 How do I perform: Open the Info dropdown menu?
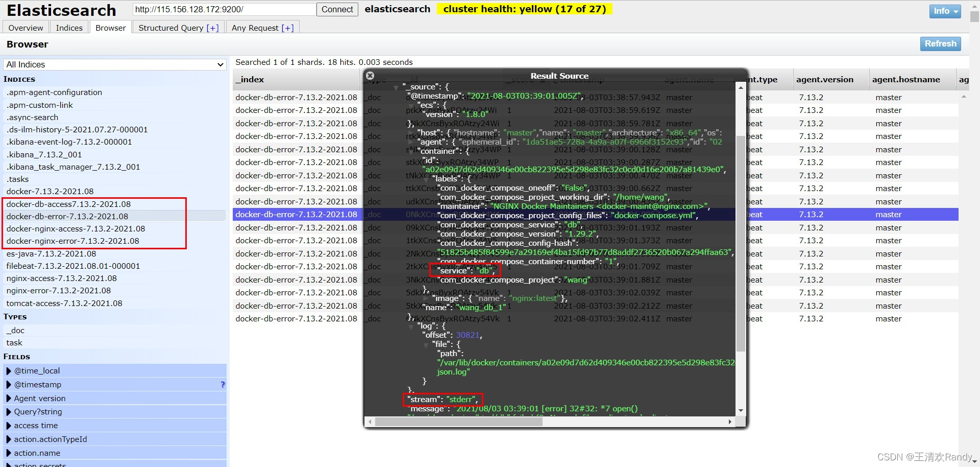945,11
